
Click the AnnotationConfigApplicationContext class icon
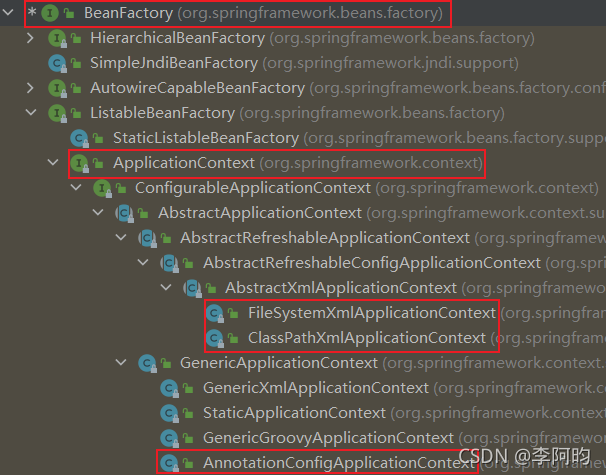point(170,463)
